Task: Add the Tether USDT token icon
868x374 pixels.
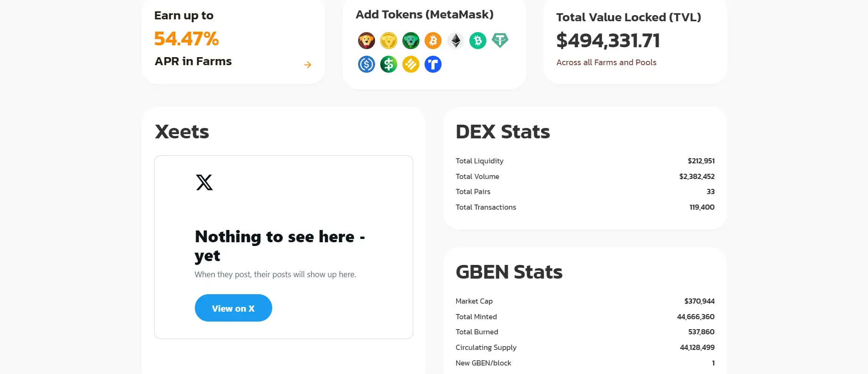Action: click(x=500, y=41)
